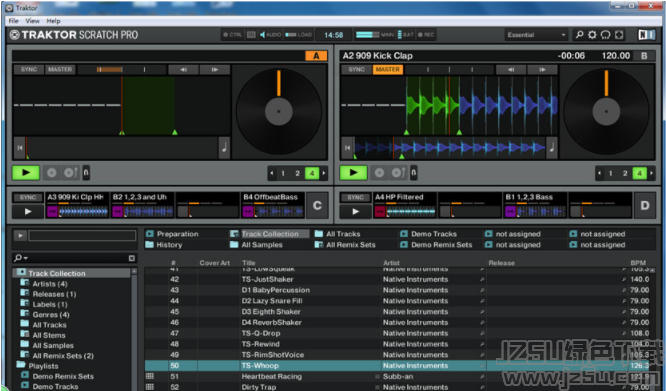
Task: Select loop size 1 on Deck A
Action: [283, 173]
